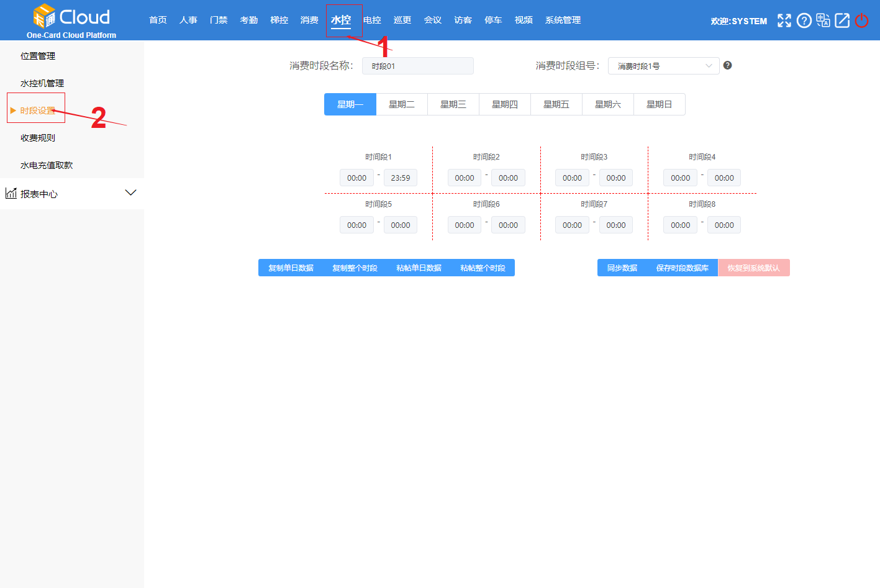Click the Cloud One-Card platform logo
Viewport: 880px width, 588px height.
71,20
